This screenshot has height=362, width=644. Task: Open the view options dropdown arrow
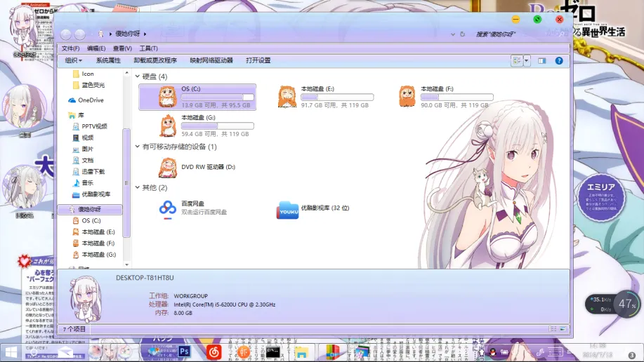coord(527,61)
